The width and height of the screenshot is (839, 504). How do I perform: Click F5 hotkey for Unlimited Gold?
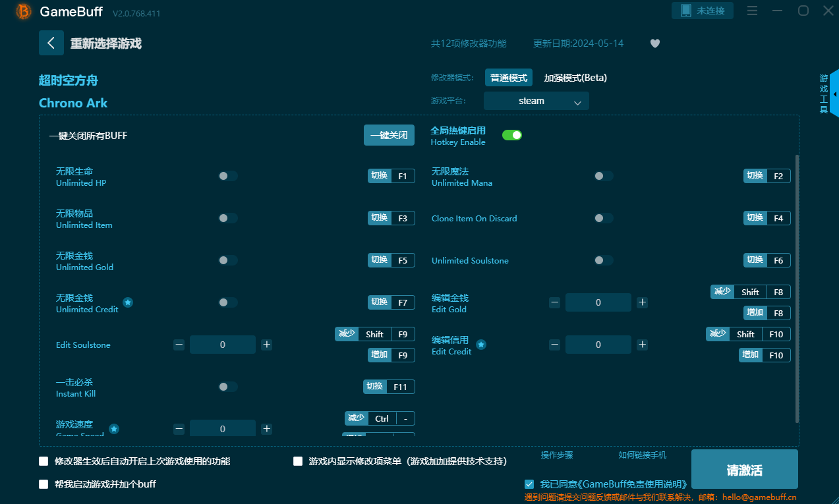403,260
